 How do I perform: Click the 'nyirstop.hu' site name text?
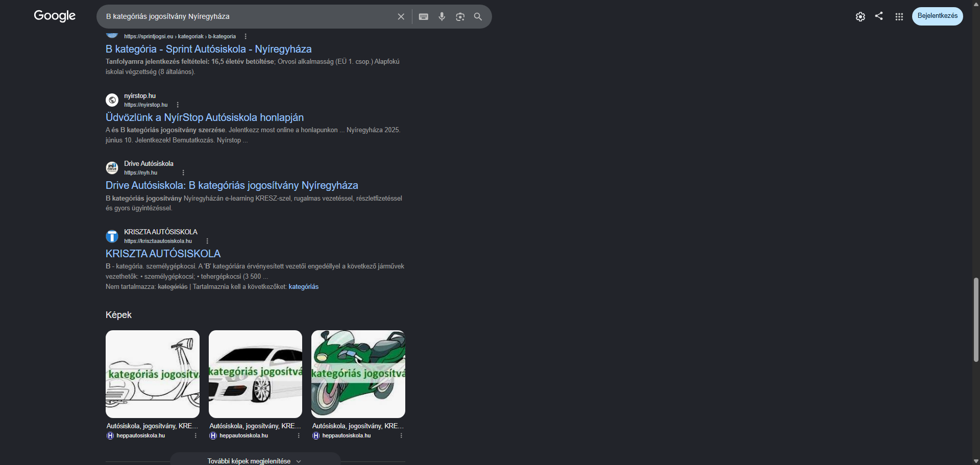[140, 96]
